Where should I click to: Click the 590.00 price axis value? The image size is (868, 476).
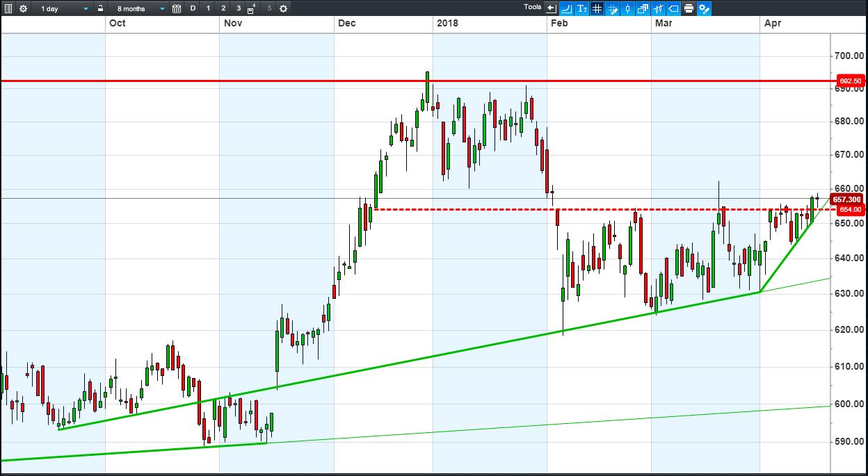(x=849, y=441)
